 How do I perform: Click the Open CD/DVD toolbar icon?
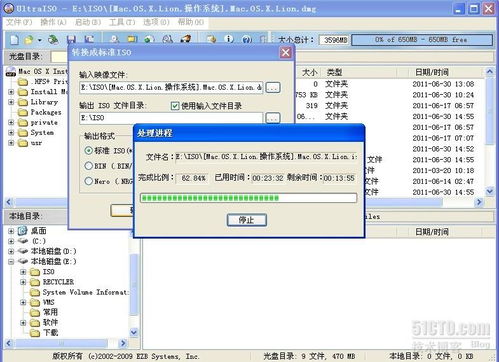tap(53, 40)
